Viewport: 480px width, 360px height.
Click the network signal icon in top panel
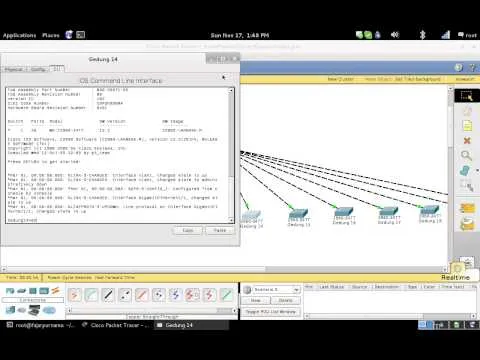446,35
